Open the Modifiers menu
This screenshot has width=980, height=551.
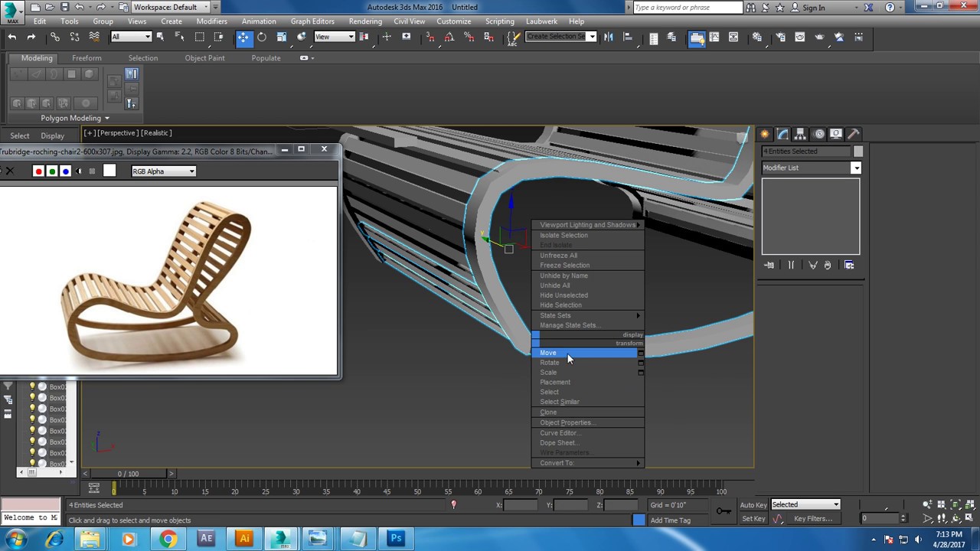(x=211, y=21)
